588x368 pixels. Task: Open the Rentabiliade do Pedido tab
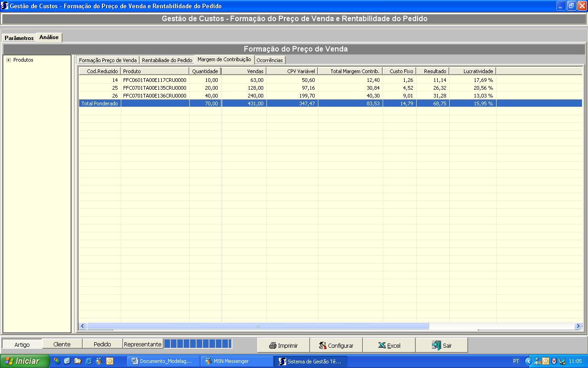(x=167, y=60)
